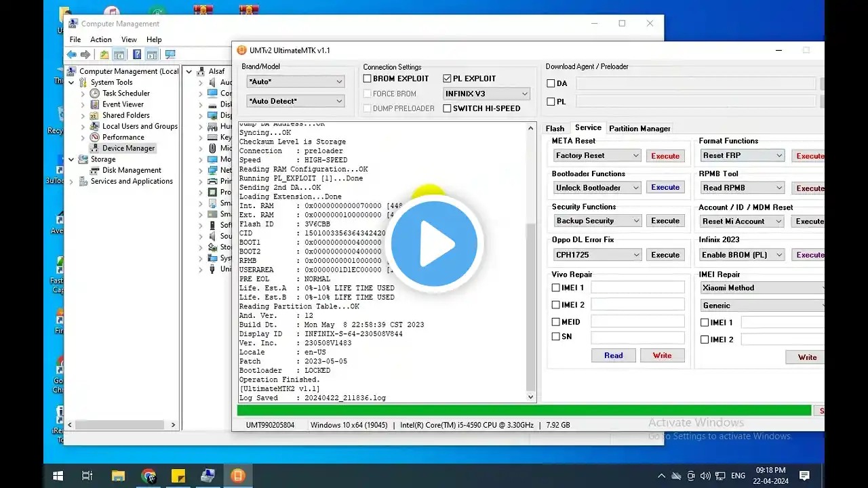The image size is (868, 488).
Task: Check IMEI 2 checkbox in Vivo Repair
Action: point(556,305)
